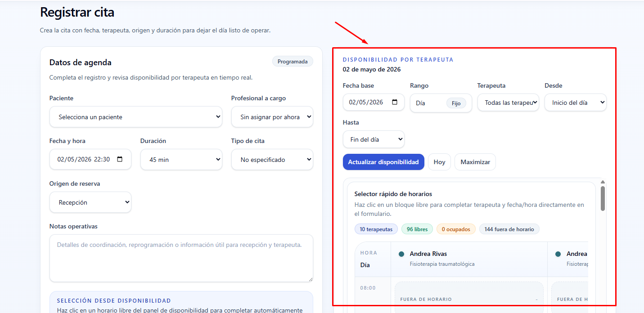This screenshot has height=313, width=644.
Task: Click the Fisioterapia traumatológica specialty text
Action: pos(442,264)
